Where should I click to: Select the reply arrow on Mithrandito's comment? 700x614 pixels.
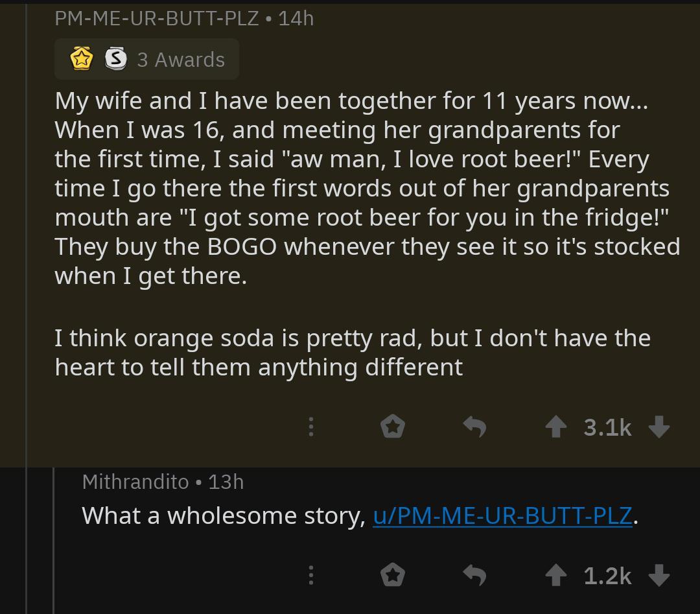tap(474, 575)
